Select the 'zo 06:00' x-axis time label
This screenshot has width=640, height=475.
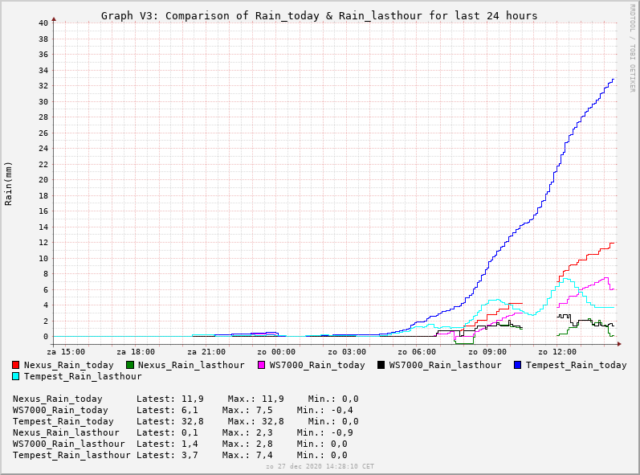[416, 352]
